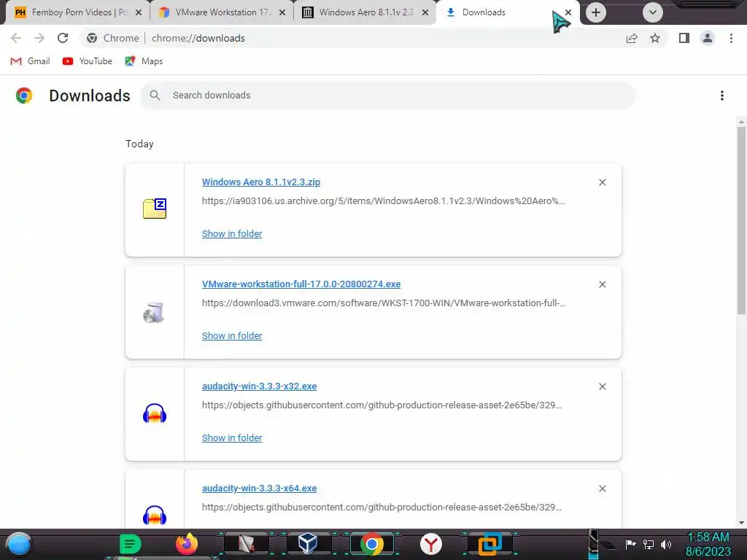Viewport: 747px width, 560px height.
Task: Show Windows Aero zip in folder
Action: (232, 234)
